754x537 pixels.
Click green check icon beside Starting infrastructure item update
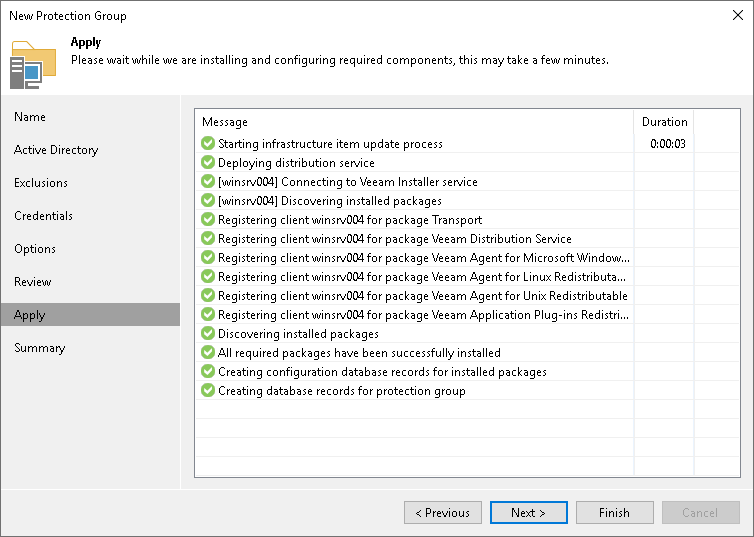208,143
